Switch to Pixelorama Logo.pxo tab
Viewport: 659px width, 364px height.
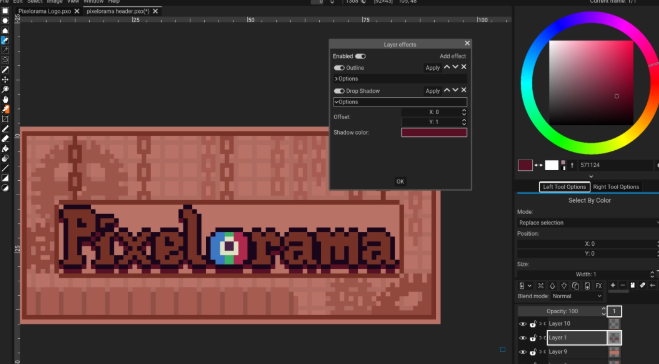[x=45, y=11]
